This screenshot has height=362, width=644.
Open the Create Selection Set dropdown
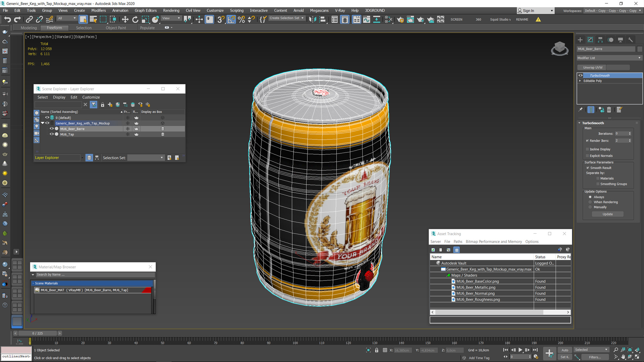(x=287, y=18)
